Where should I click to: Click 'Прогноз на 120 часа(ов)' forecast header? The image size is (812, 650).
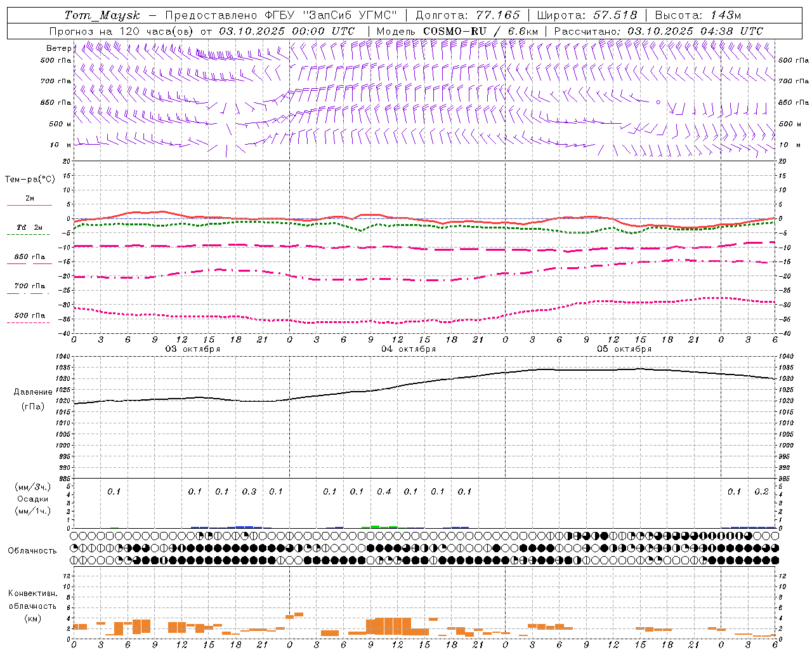(x=122, y=31)
